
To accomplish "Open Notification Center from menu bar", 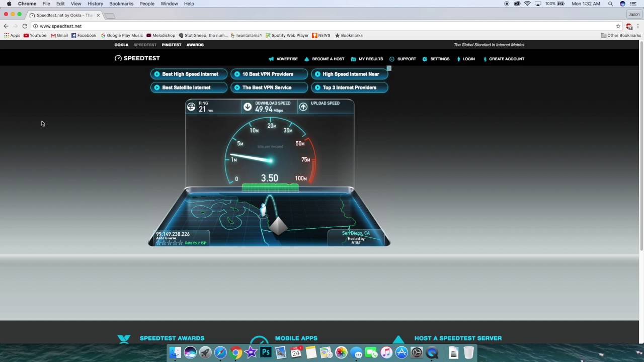I will tap(633, 4).
